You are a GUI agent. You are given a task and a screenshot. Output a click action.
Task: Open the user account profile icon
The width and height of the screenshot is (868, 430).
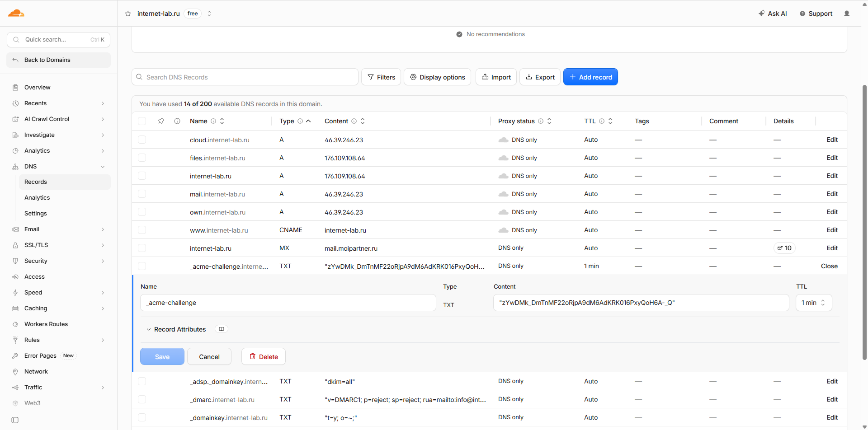coord(847,14)
